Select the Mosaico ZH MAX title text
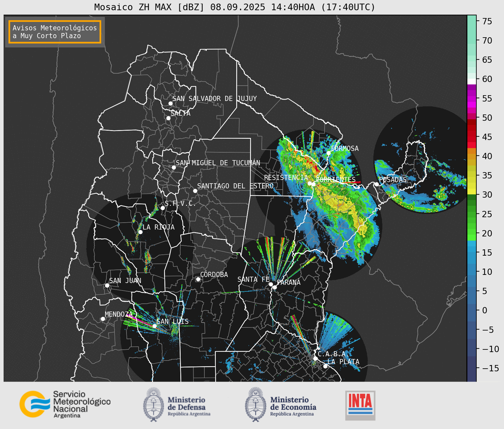Viewport: 504px width, 429px height. click(x=235, y=7)
